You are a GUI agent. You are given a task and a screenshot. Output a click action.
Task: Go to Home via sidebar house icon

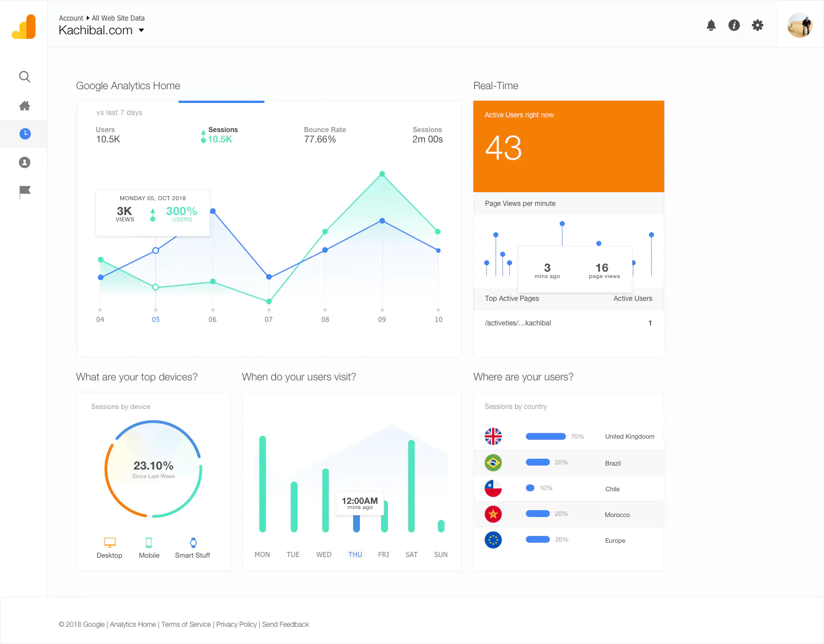click(25, 105)
